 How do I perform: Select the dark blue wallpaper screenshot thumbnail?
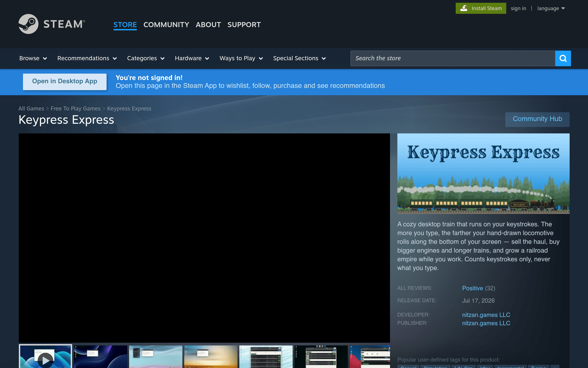click(100, 356)
